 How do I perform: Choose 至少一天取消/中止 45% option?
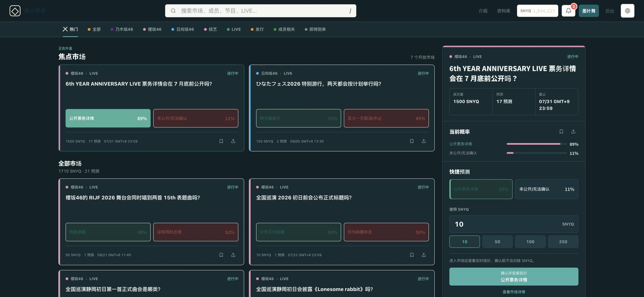386,118
